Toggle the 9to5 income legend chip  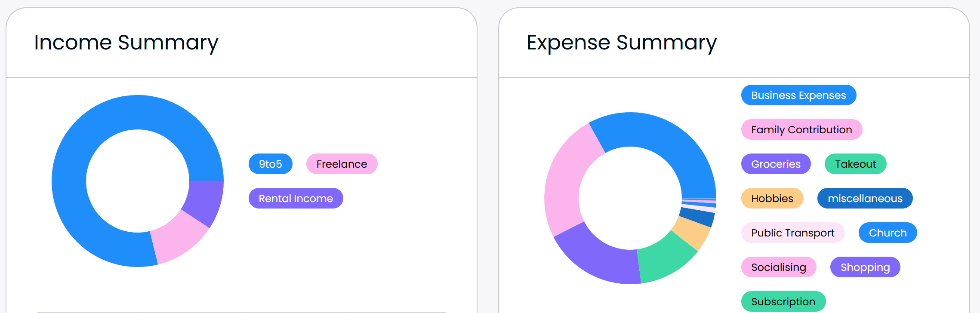pyautogui.click(x=270, y=164)
